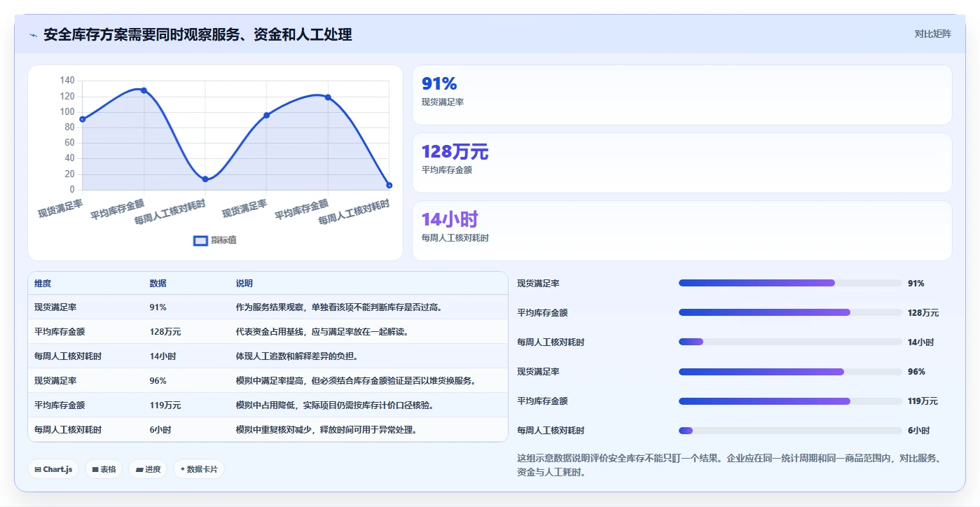Click the last chart point at value 6
Image resolution: width=980 pixels, height=507 pixels.
point(389,185)
